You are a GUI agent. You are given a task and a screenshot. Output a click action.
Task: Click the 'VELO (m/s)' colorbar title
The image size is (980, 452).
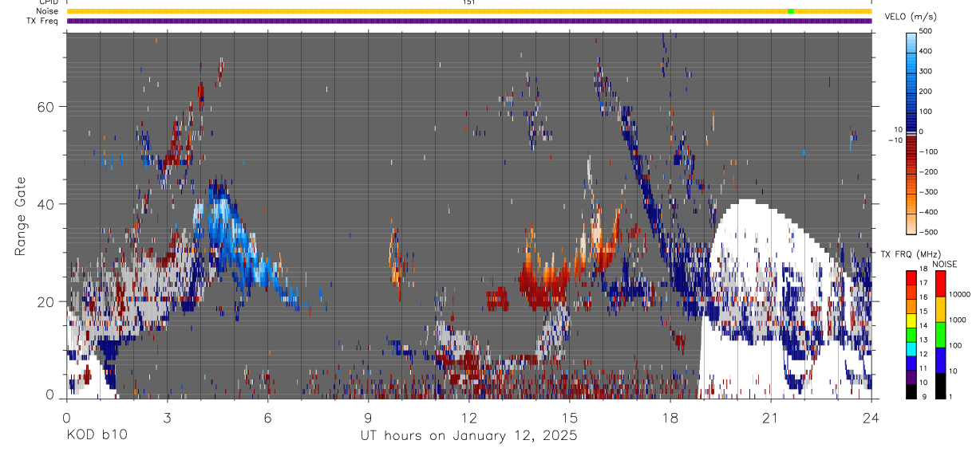coord(911,17)
